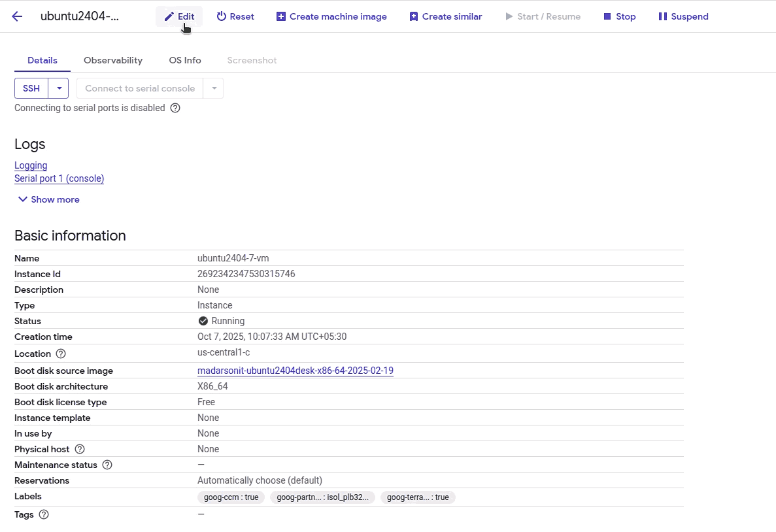Viewport: 776px width, 532px height.
Task: Reset the VM instance
Action: point(235,16)
